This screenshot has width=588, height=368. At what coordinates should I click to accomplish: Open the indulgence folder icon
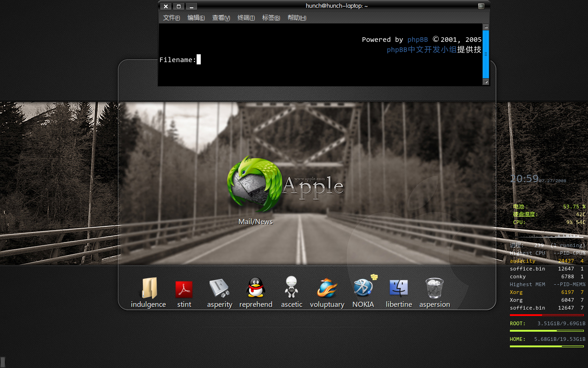[149, 288]
